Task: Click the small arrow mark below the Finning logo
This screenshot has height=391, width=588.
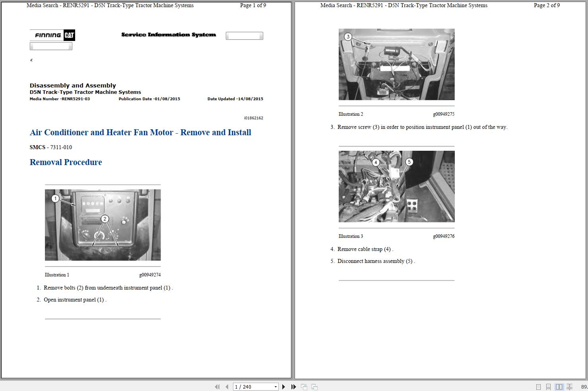Action: (x=31, y=60)
